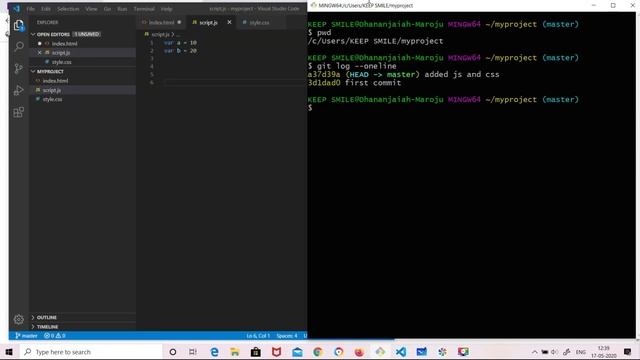640x360 pixels.
Task: Select the script.js editor tab
Action: tap(208, 22)
